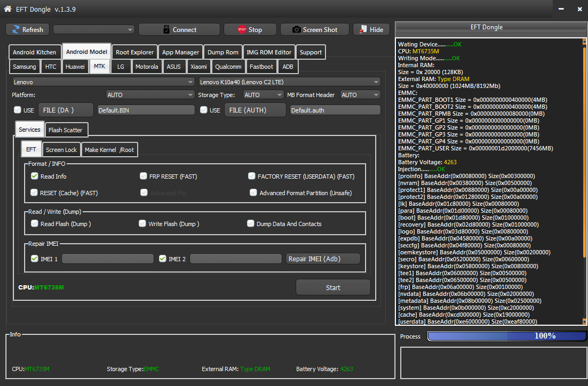Check USE box beside FILE (DA)

[18, 110]
